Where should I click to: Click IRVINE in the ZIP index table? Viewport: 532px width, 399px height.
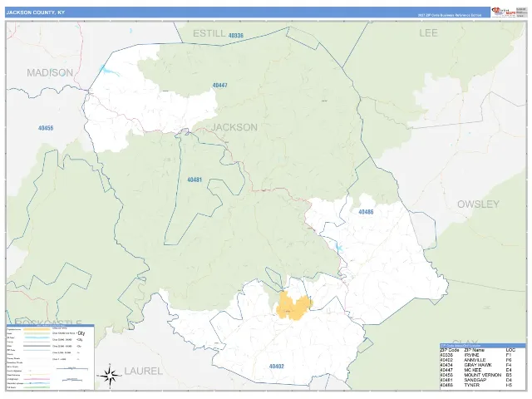tap(471, 355)
